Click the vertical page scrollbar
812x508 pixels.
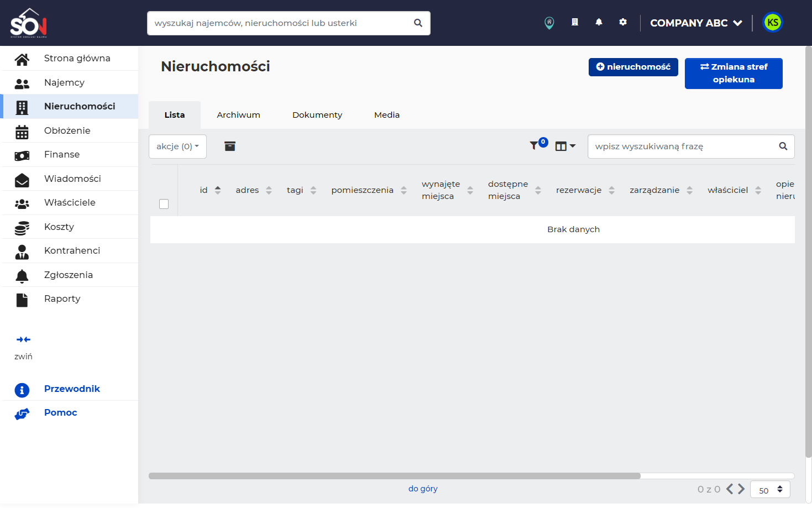click(x=808, y=252)
